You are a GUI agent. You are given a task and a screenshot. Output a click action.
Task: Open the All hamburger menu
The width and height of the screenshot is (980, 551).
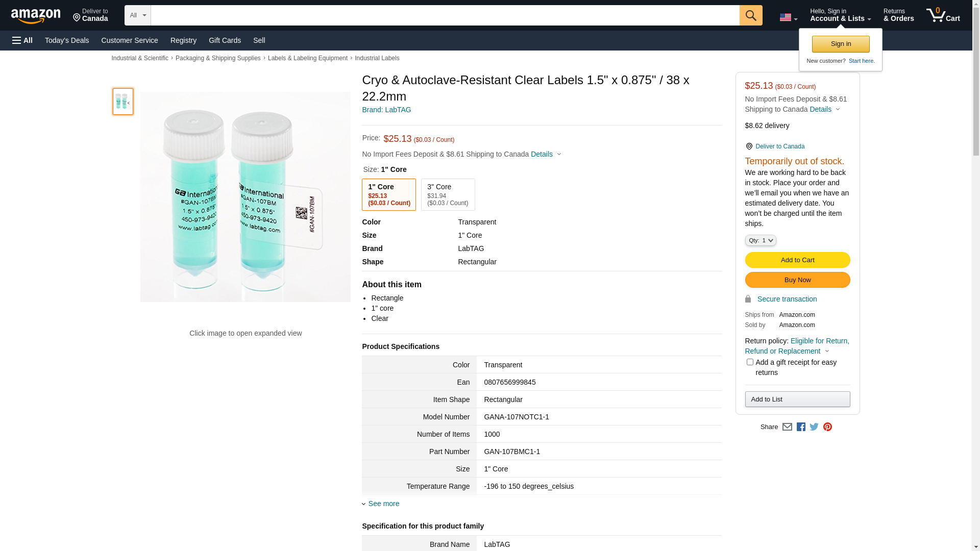(22, 40)
